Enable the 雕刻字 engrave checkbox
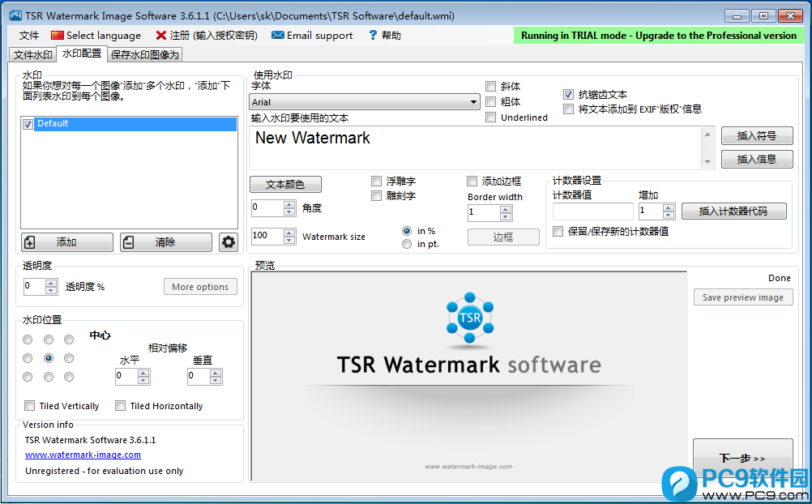This screenshot has height=504, width=812. pyautogui.click(x=377, y=196)
